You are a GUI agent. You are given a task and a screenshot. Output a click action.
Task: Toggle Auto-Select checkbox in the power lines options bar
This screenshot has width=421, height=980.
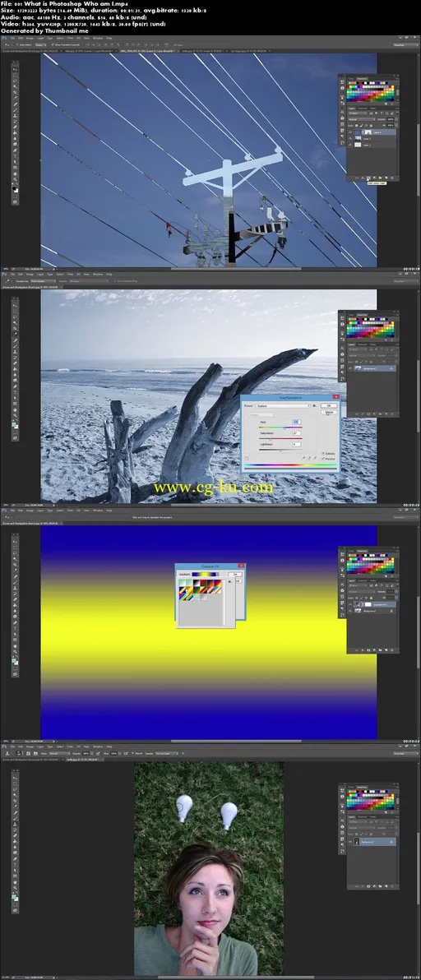pos(17,44)
